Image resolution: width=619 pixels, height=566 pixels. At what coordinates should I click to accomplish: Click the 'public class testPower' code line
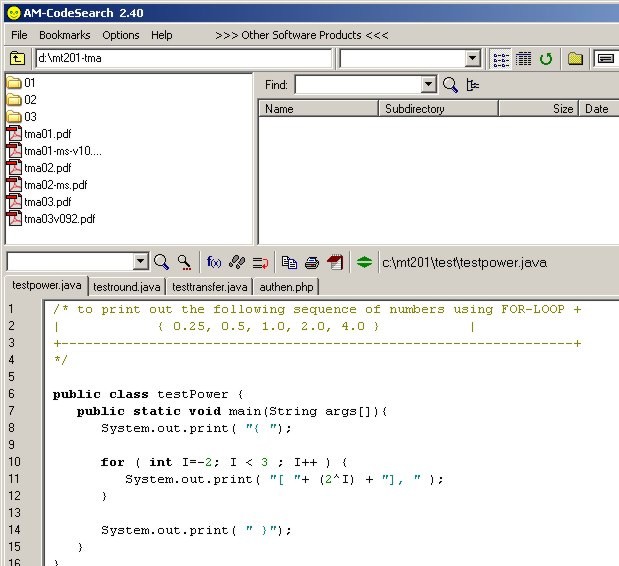148,394
